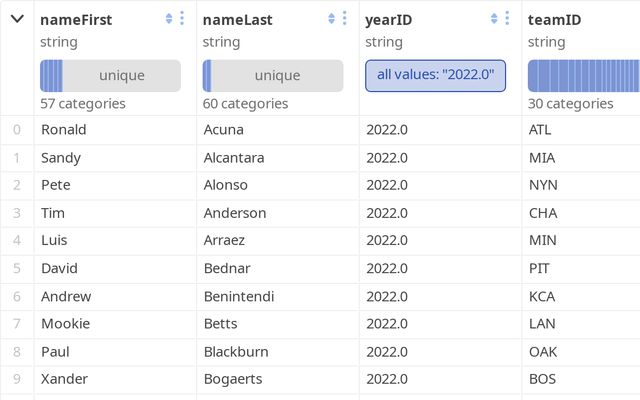Click the nameFirst unique values bar
640x400 pixels.
click(110, 76)
